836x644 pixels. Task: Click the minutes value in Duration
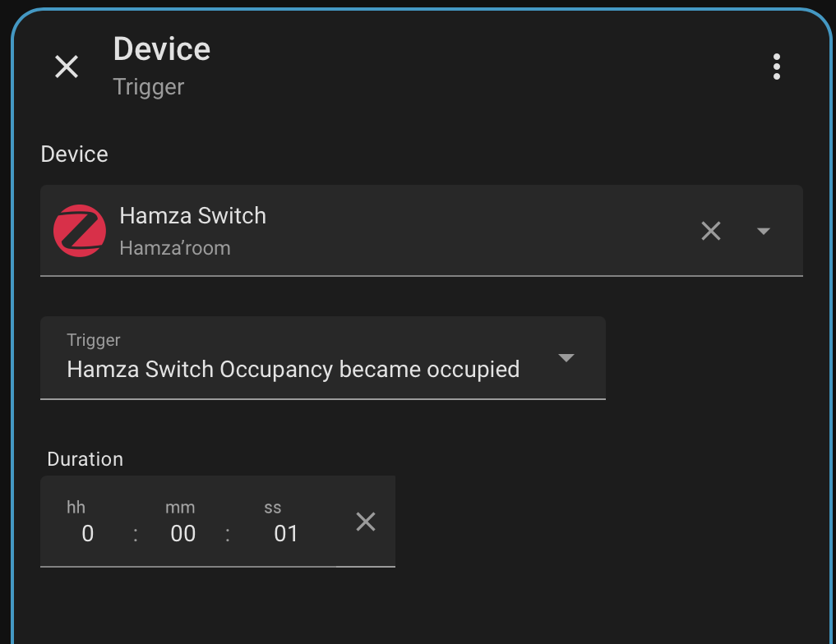(182, 534)
